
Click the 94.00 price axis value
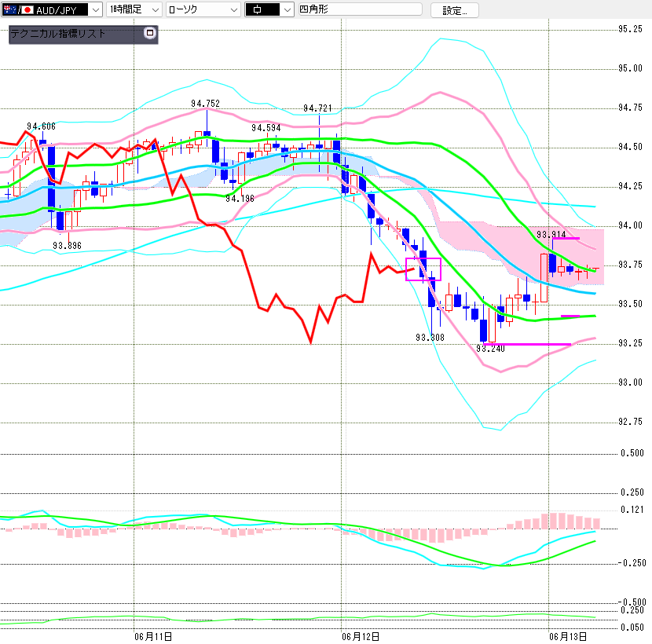(630, 225)
